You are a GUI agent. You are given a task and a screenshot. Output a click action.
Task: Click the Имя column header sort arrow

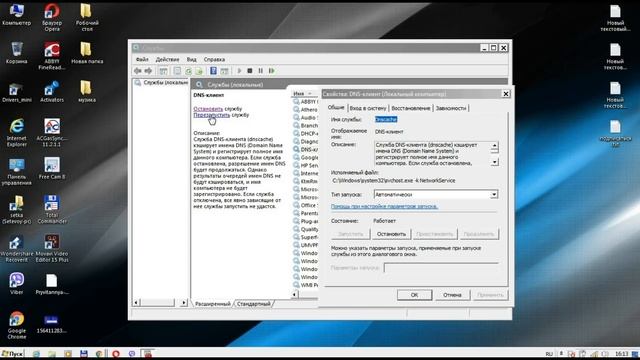point(309,93)
